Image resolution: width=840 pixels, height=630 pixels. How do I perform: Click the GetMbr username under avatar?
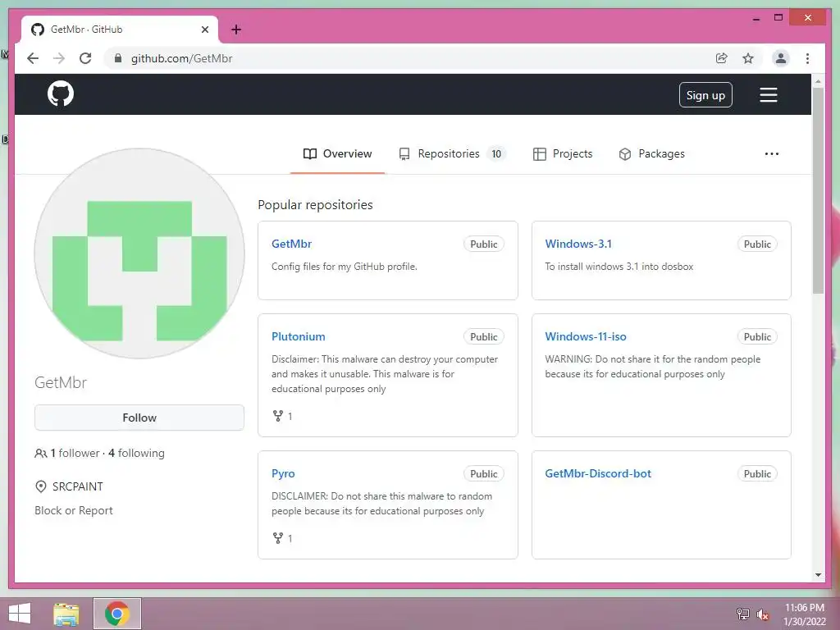point(61,382)
